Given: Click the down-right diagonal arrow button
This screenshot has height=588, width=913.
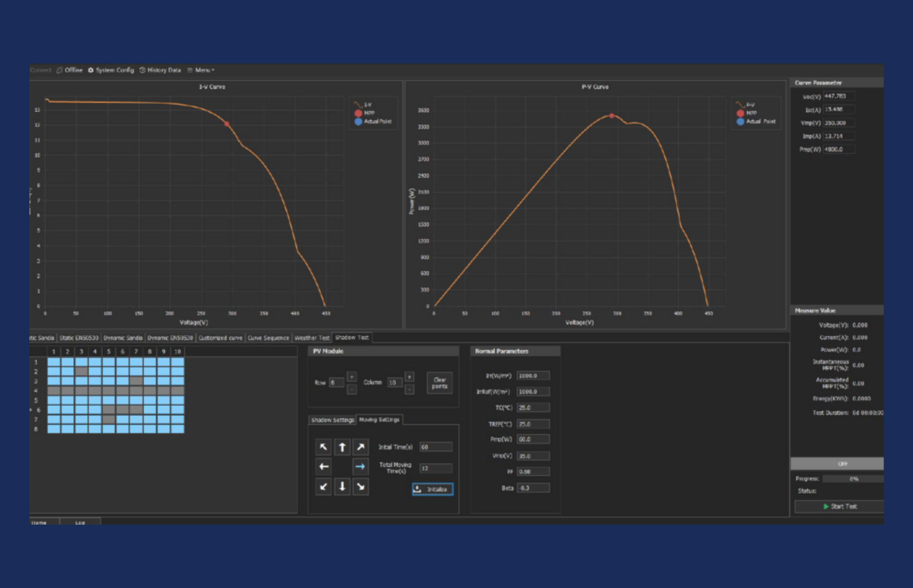Looking at the screenshot, I should (x=361, y=487).
